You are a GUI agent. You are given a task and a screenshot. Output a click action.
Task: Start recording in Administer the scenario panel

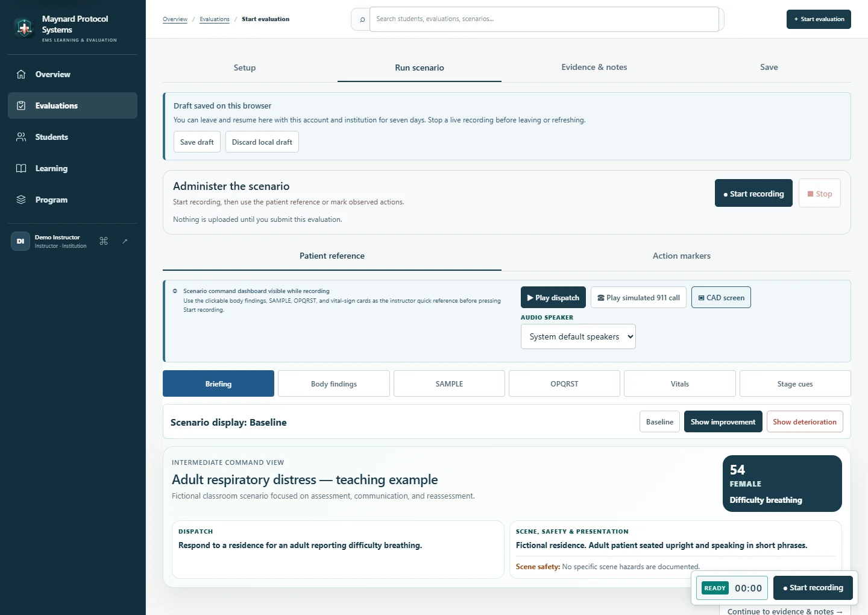(753, 194)
